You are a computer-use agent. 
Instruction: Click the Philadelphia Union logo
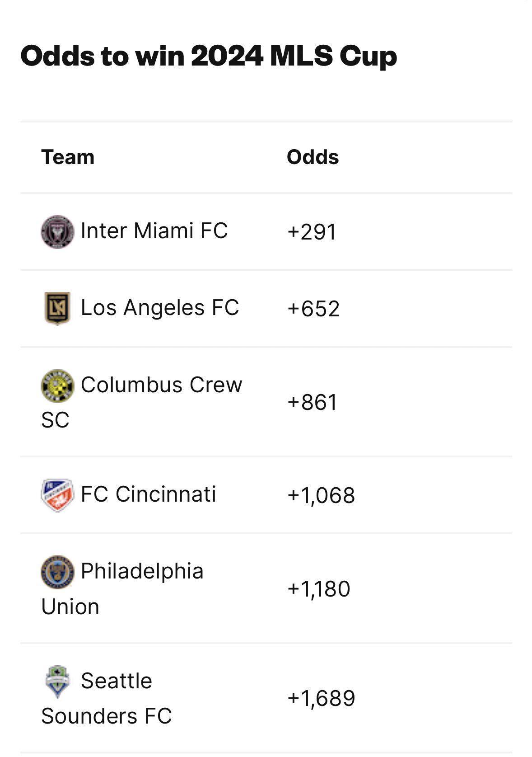[x=57, y=572]
